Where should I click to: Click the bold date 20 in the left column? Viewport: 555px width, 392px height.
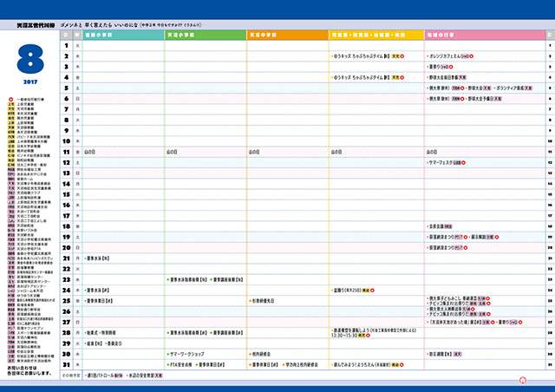click(x=66, y=247)
